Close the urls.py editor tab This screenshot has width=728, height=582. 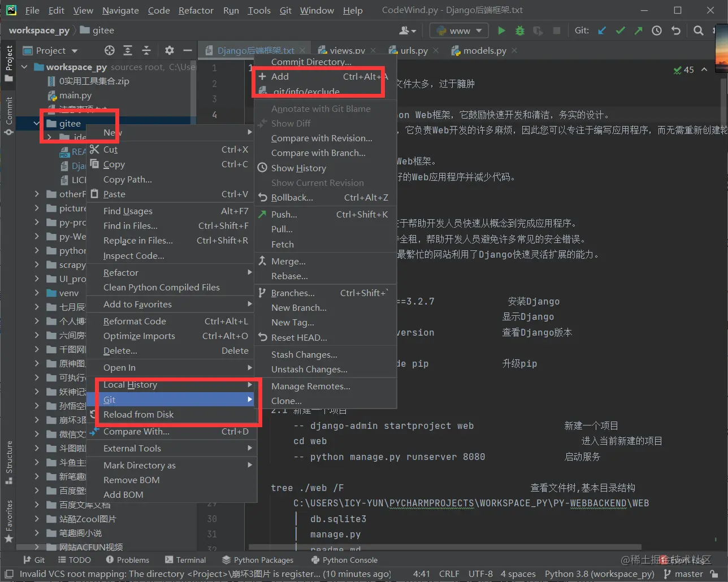pos(436,50)
